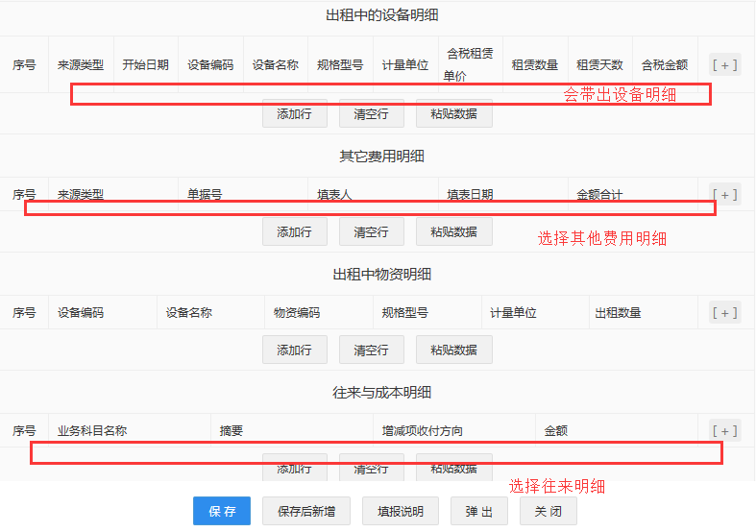Image resolution: width=756 pixels, height=532 pixels.
Task: Add a row in 其它费用明细 section
Action: (295, 231)
